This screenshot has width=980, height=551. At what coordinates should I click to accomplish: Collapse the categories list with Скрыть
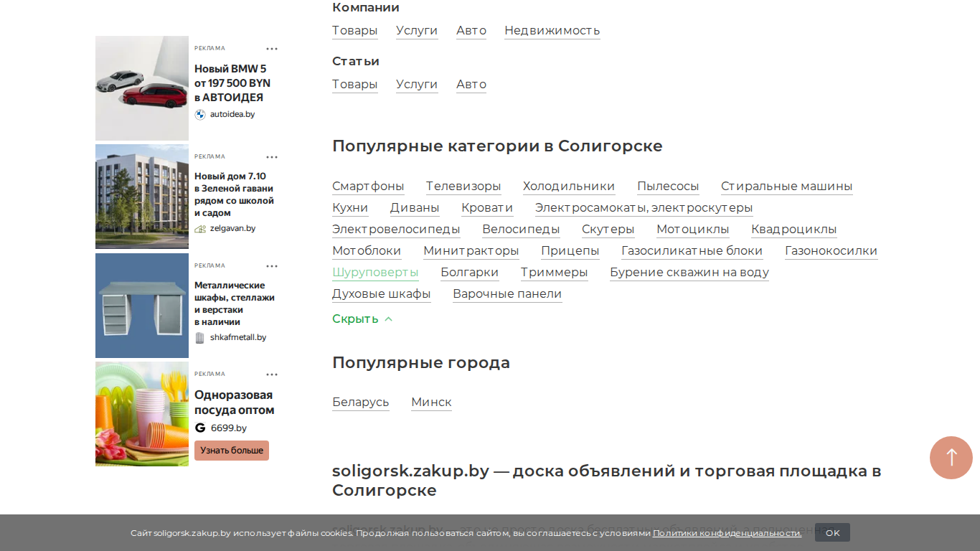click(362, 319)
